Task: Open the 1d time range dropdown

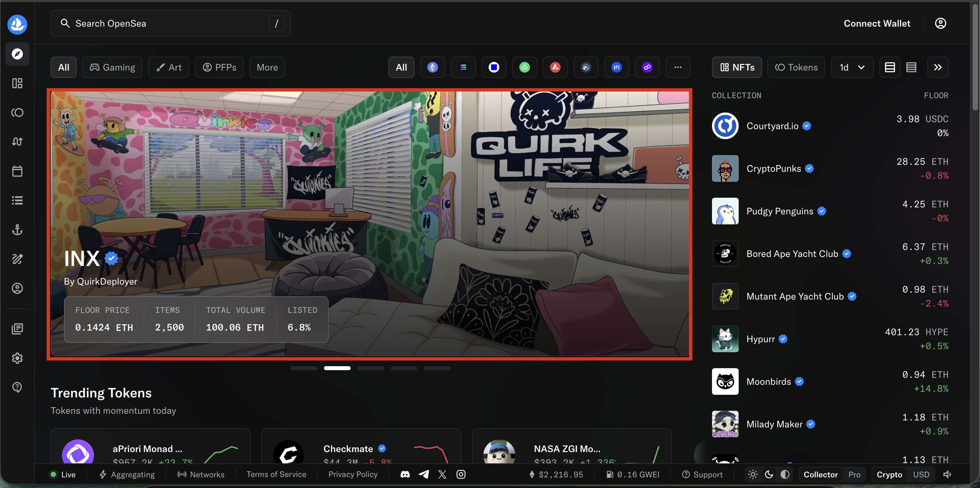Action: [x=852, y=67]
